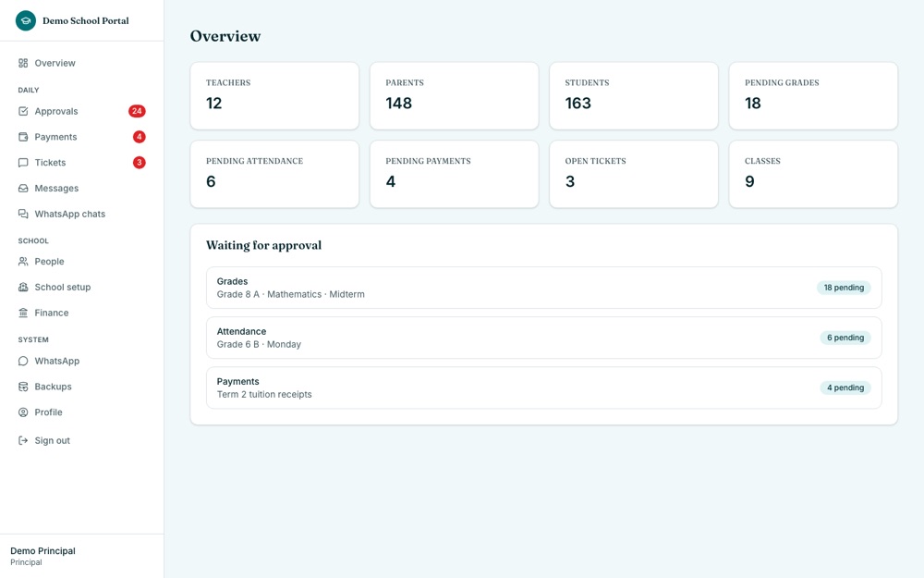
Task: Click the Overview page heading
Action: point(225,36)
